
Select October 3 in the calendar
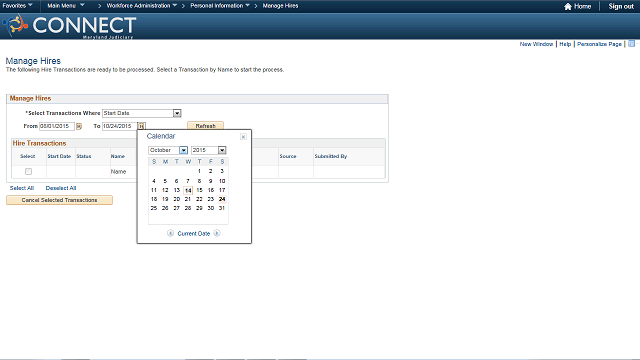point(222,171)
